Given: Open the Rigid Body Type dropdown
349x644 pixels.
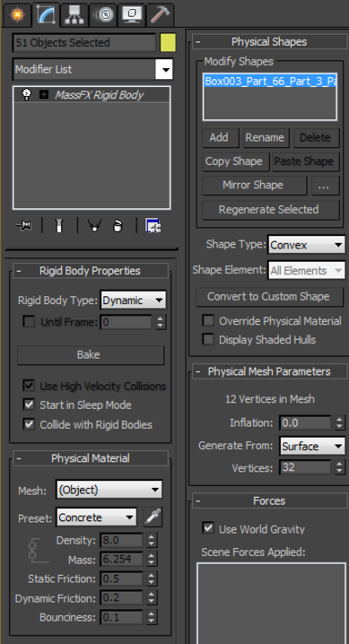Looking at the screenshot, I should click(x=133, y=300).
